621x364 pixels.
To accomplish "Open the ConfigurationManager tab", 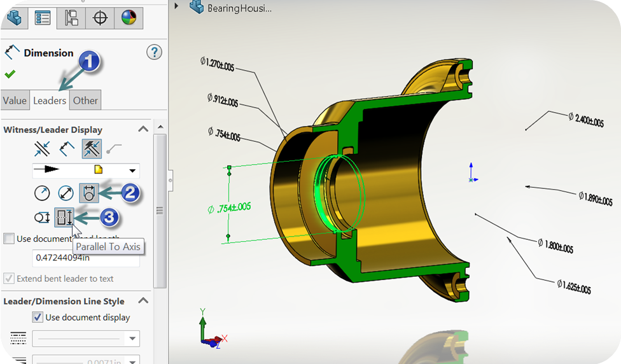I will click(x=71, y=18).
